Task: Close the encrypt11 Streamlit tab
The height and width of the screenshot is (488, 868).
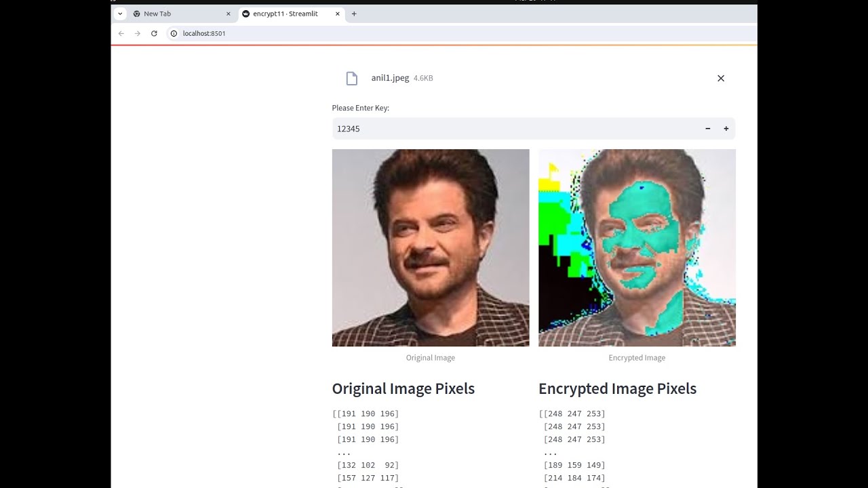Action: [338, 14]
